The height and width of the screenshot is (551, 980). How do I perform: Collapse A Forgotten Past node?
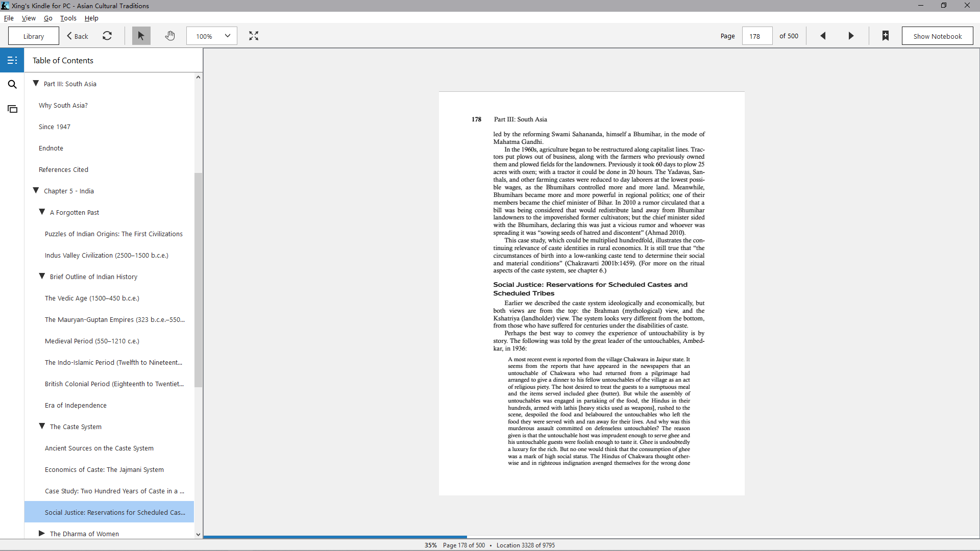(x=42, y=212)
